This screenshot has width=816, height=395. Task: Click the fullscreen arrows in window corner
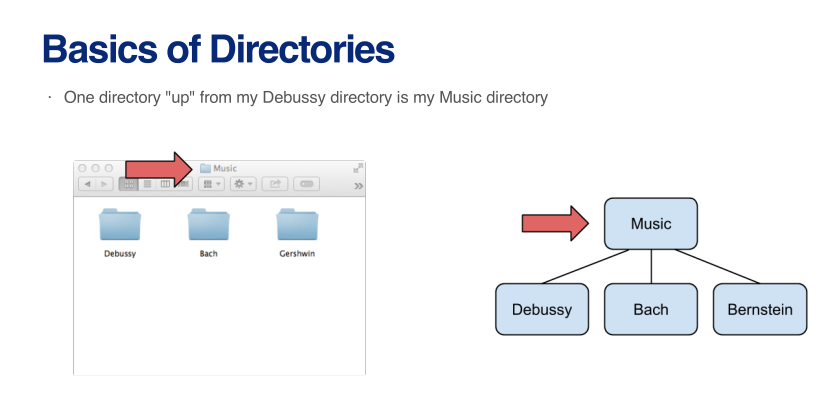pos(358,168)
